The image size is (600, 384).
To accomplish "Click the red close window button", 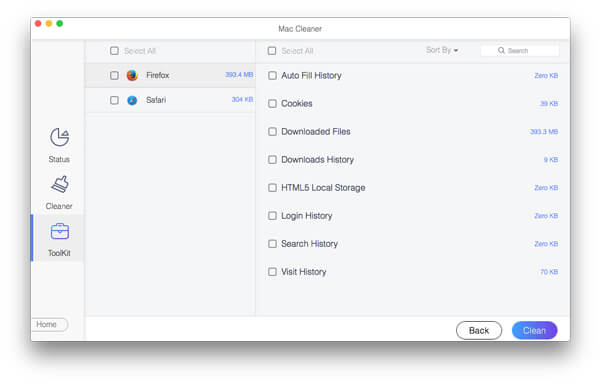I will tap(38, 24).
